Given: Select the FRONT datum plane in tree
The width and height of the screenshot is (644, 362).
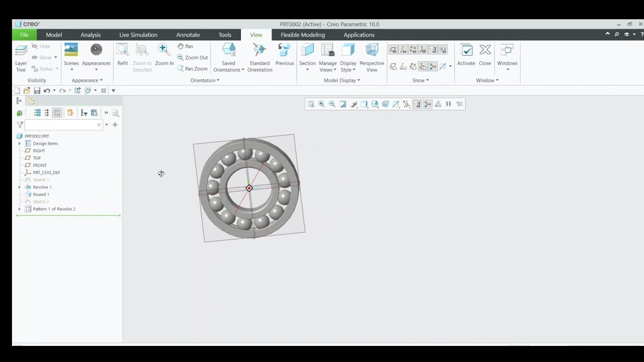Looking at the screenshot, I should (x=40, y=165).
